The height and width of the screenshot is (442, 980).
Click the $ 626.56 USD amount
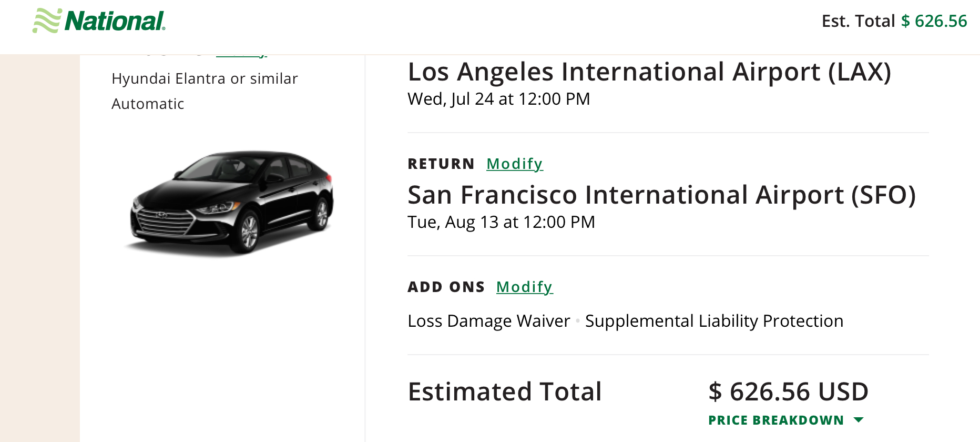coord(788,391)
